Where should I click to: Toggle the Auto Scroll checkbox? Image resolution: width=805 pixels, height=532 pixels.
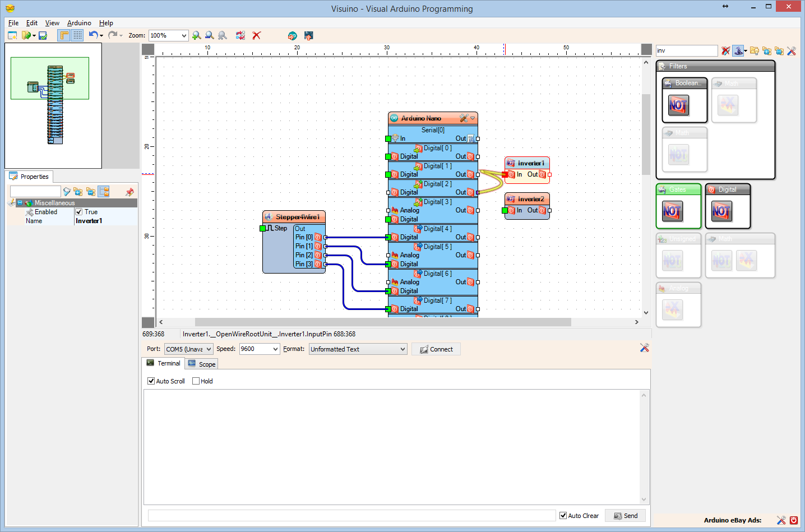151,381
